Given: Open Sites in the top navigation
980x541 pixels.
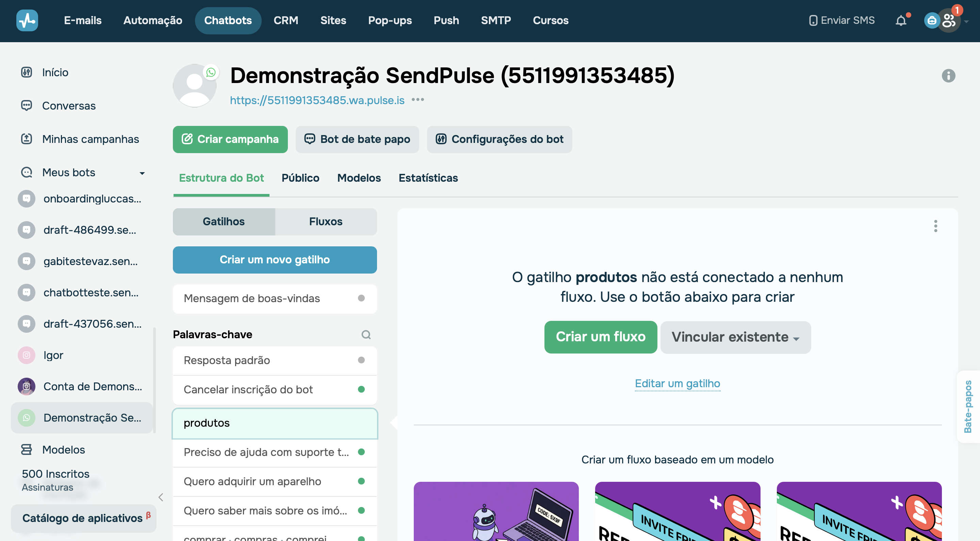Looking at the screenshot, I should (333, 20).
